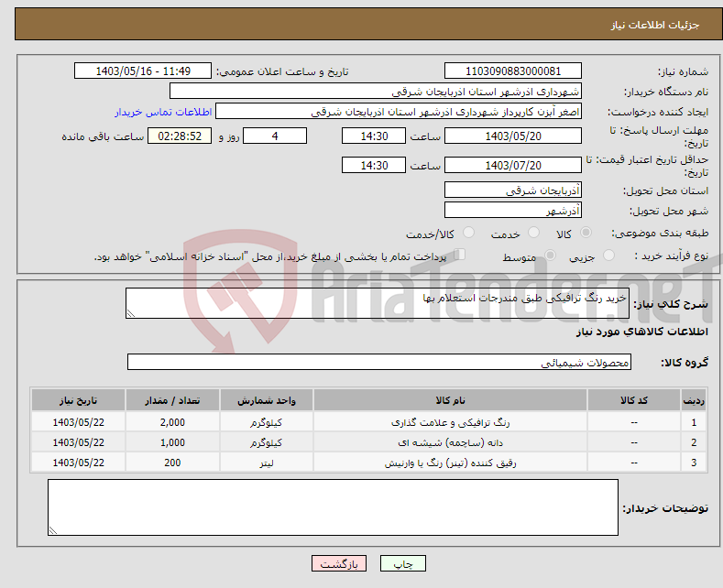Select row دانه (ساچمه) شیشه ای

point(368,442)
